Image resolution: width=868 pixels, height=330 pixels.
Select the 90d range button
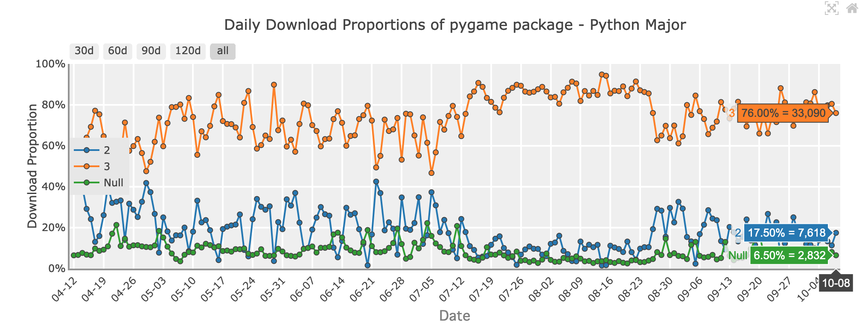tap(151, 51)
